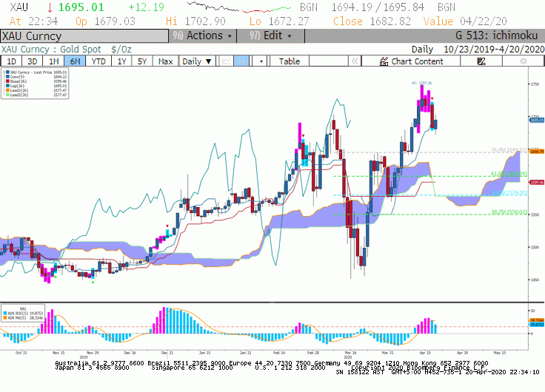Viewport: 545px width, 392px height.
Task: Open chart settings gear icon
Action: point(523,61)
